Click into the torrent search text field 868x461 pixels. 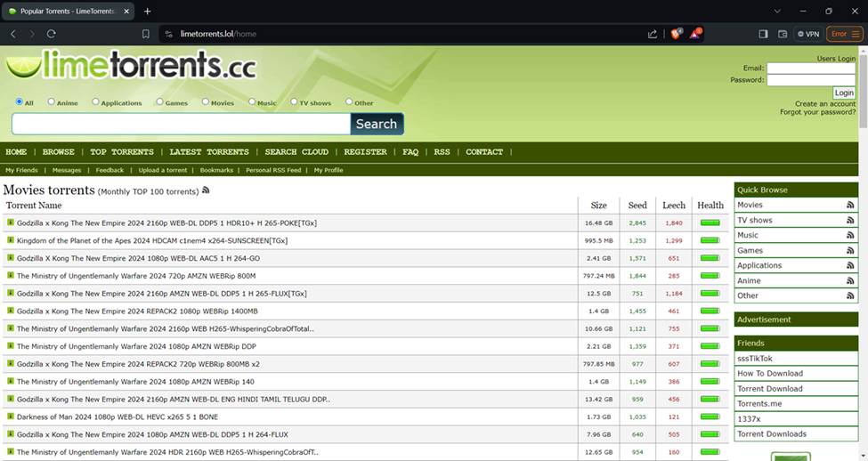point(181,124)
